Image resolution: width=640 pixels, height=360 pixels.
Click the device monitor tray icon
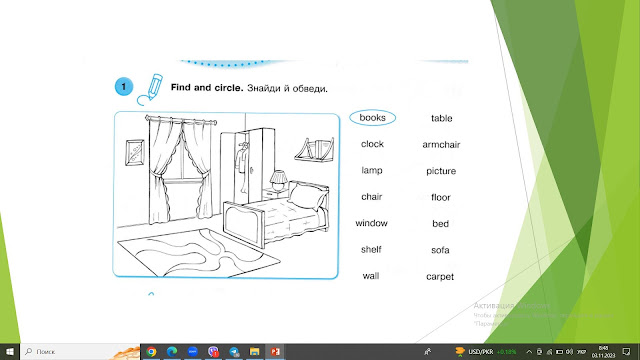point(539,351)
